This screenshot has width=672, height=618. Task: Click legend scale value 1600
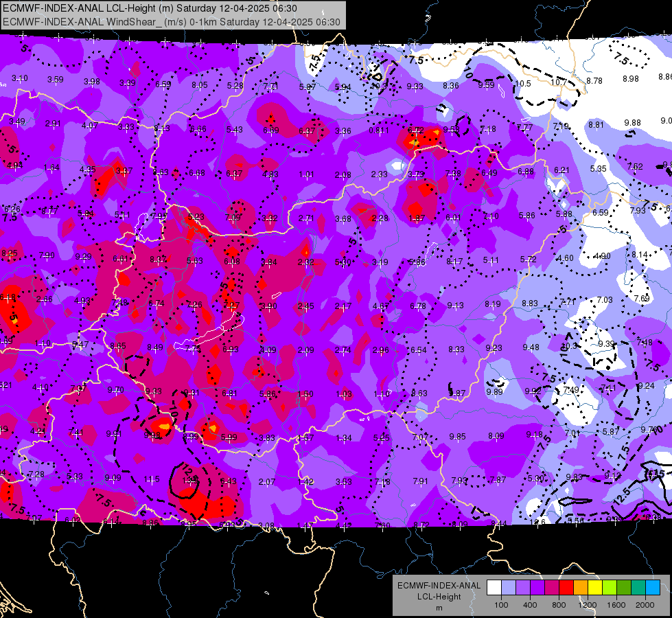tap(616, 605)
